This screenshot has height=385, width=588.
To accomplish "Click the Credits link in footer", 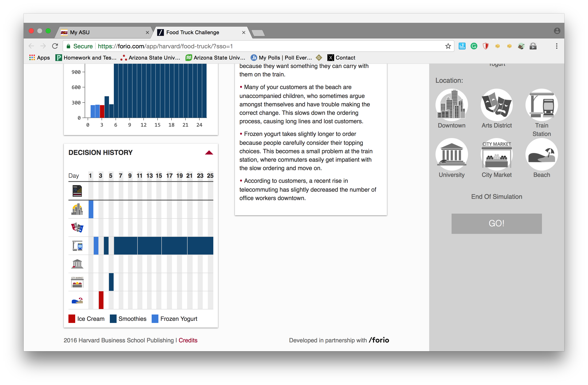I will pos(188,340).
